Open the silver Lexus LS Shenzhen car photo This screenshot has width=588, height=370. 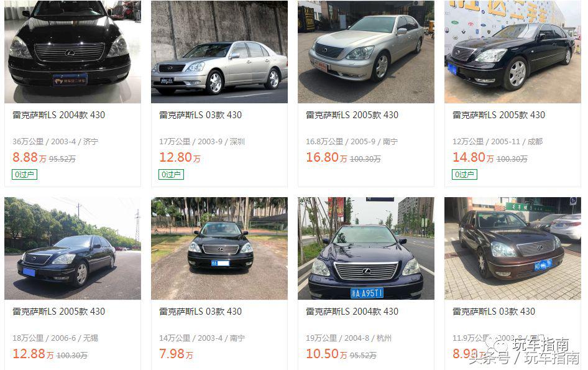(219, 52)
